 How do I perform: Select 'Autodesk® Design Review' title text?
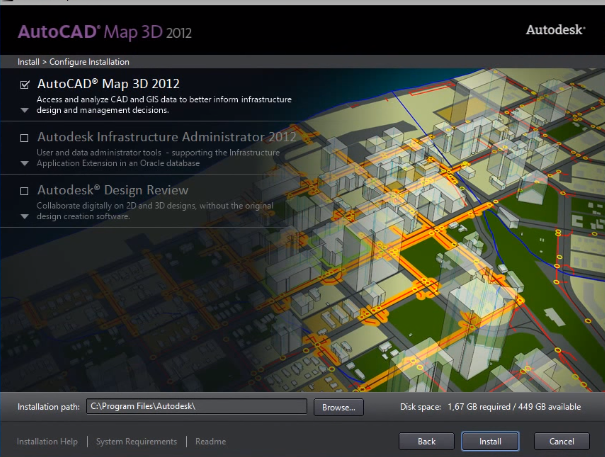coord(113,190)
